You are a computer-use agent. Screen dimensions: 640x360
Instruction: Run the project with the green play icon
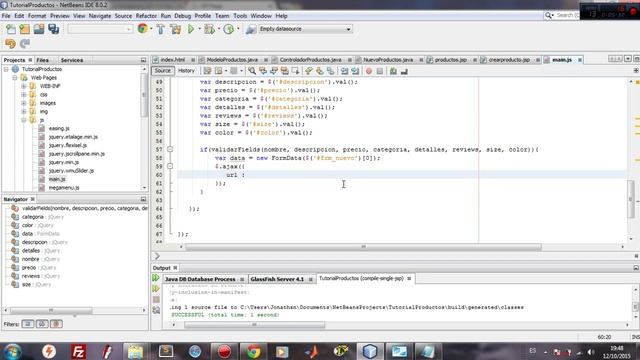pyautogui.click(x=191, y=29)
